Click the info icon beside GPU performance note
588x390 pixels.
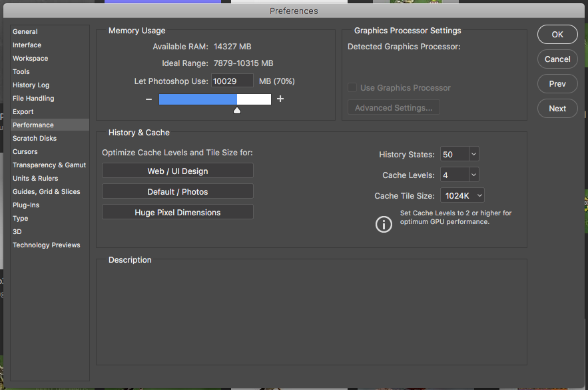pyautogui.click(x=384, y=224)
